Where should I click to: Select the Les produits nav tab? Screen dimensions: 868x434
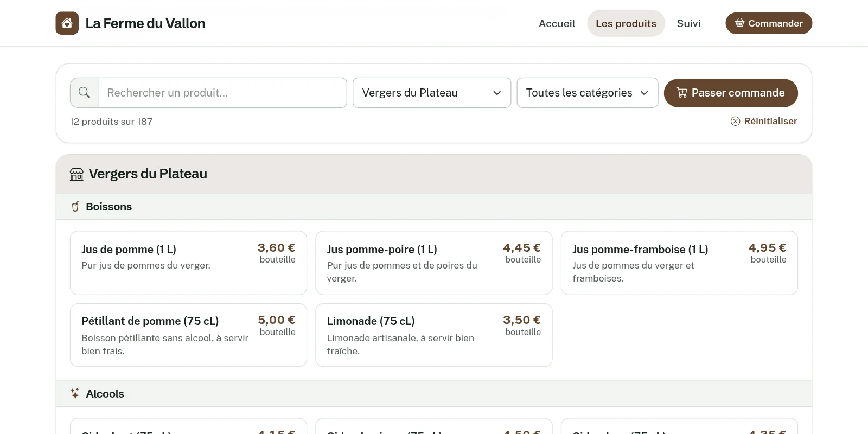click(626, 23)
